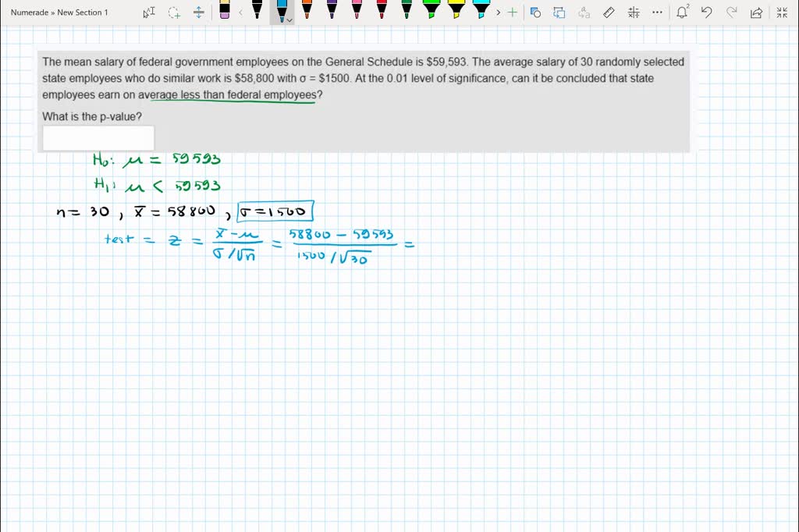Image resolution: width=799 pixels, height=532 pixels.
Task: Select the red pen
Action: (381, 10)
